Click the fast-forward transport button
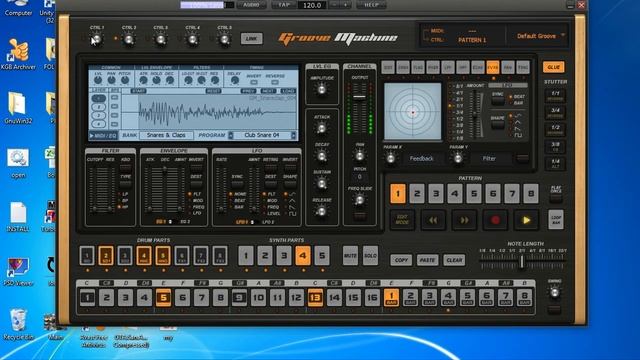This screenshot has width=640, height=360. [x=464, y=220]
